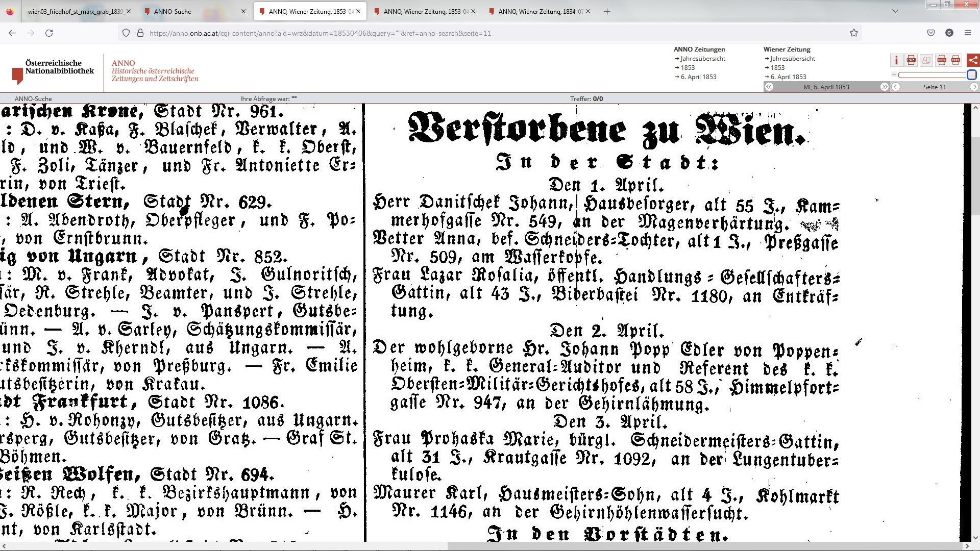Screen dimensions: 980x551
Task: Click the Österreichische Nationalbibliothek logo
Action: (x=54, y=72)
